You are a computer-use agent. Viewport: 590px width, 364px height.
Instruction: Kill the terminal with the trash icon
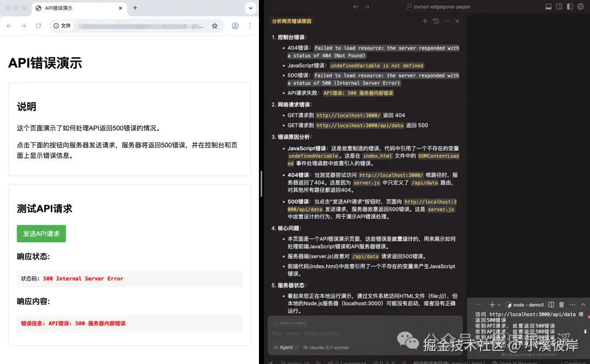(560, 304)
